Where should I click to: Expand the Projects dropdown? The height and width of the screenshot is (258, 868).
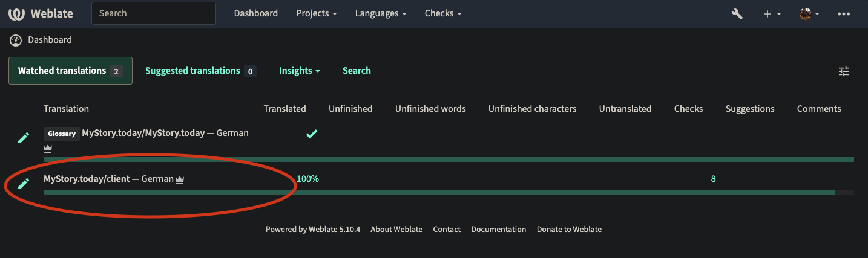point(317,13)
